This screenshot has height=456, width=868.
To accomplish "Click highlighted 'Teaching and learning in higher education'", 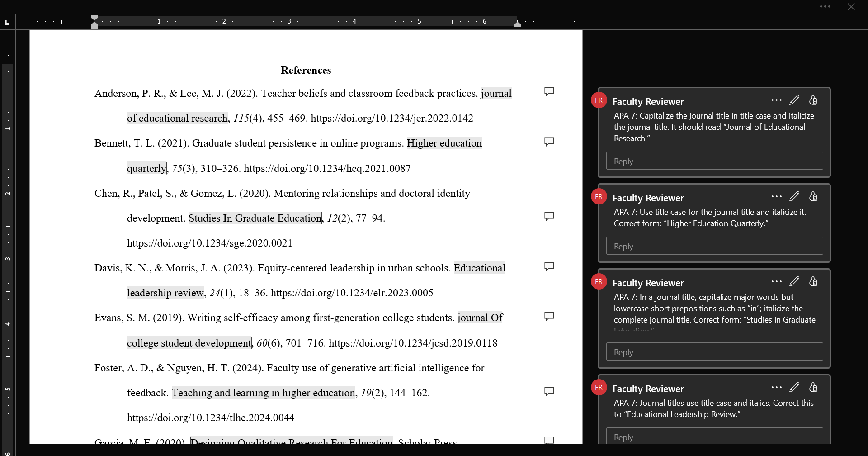I will pos(264,393).
